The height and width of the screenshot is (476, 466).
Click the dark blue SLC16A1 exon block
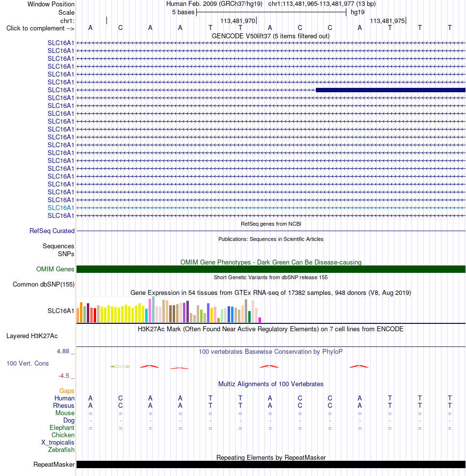390,90
